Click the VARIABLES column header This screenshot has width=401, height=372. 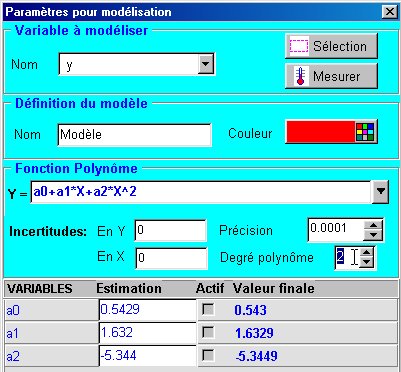click(40, 289)
